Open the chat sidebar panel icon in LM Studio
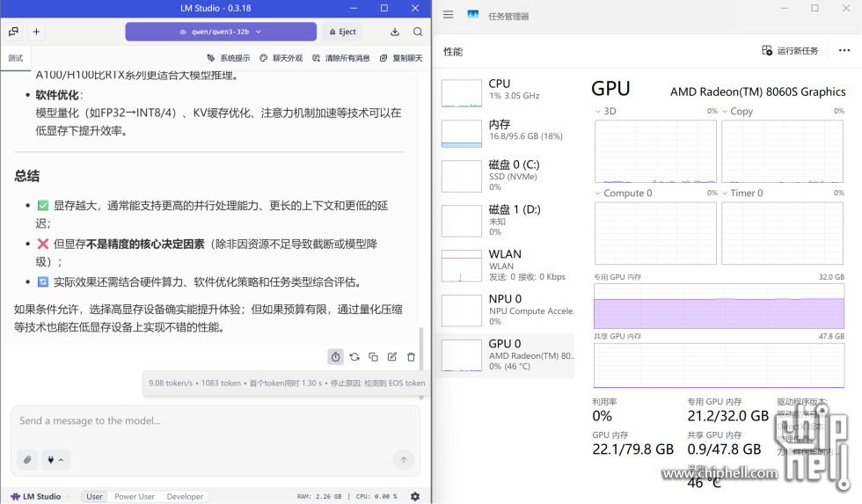Viewport: 862px width, 504px height. pos(14,32)
